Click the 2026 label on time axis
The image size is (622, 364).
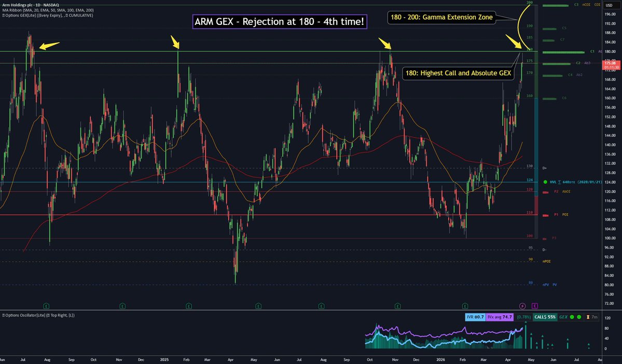tap(440, 360)
